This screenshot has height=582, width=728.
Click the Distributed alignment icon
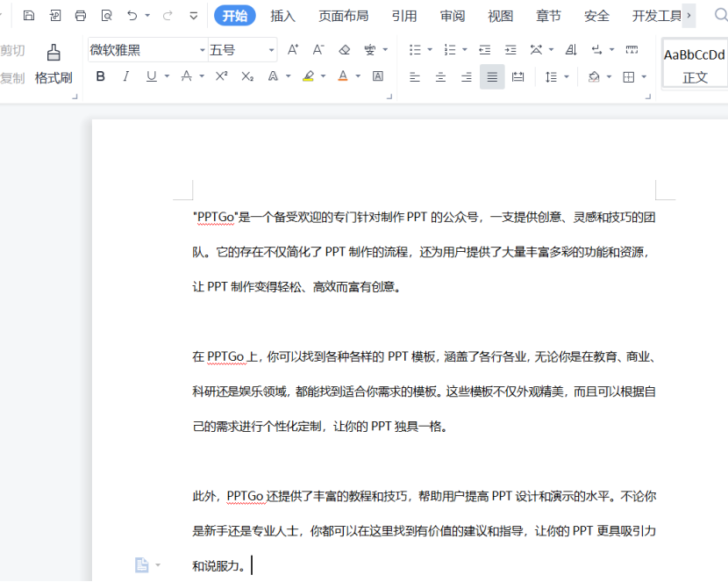[x=517, y=76]
